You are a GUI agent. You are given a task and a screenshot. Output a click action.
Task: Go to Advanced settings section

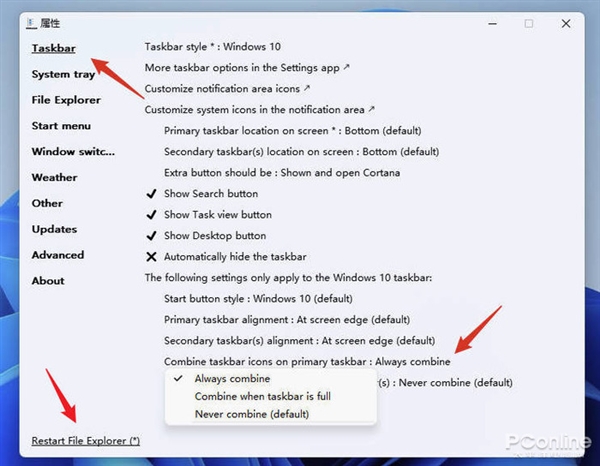pos(58,255)
